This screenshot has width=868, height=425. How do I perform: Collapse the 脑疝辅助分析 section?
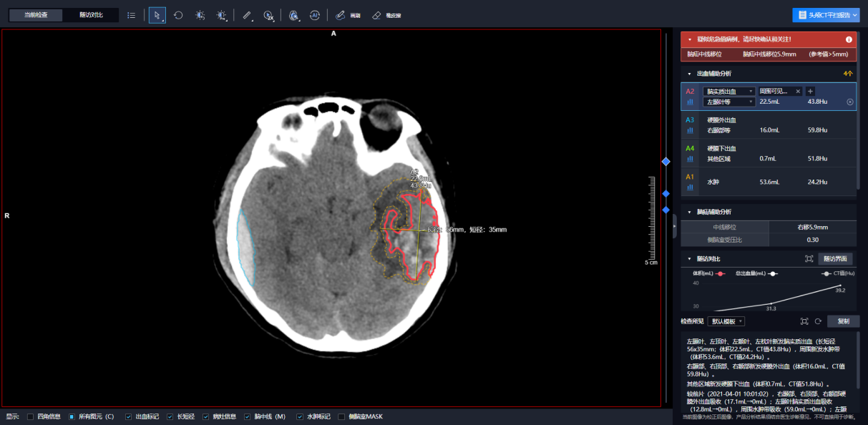690,212
